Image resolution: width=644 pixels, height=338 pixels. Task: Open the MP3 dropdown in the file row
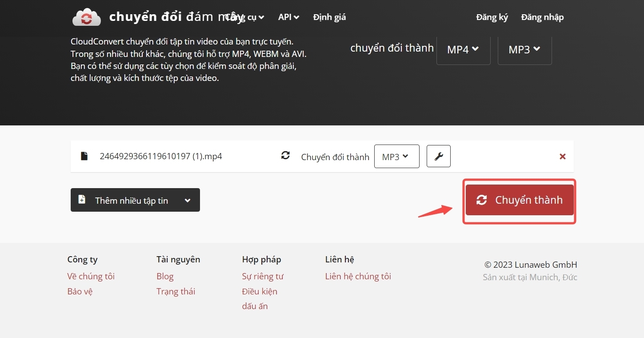(x=396, y=156)
